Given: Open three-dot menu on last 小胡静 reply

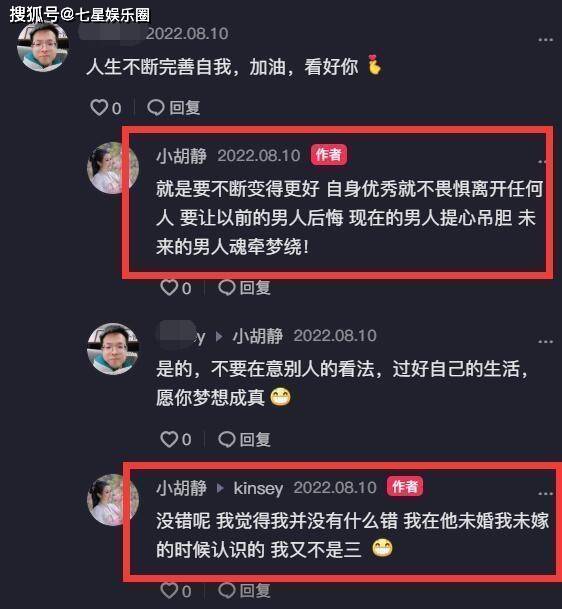Looking at the screenshot, I should pyautogui.click(x=545, y=494).
